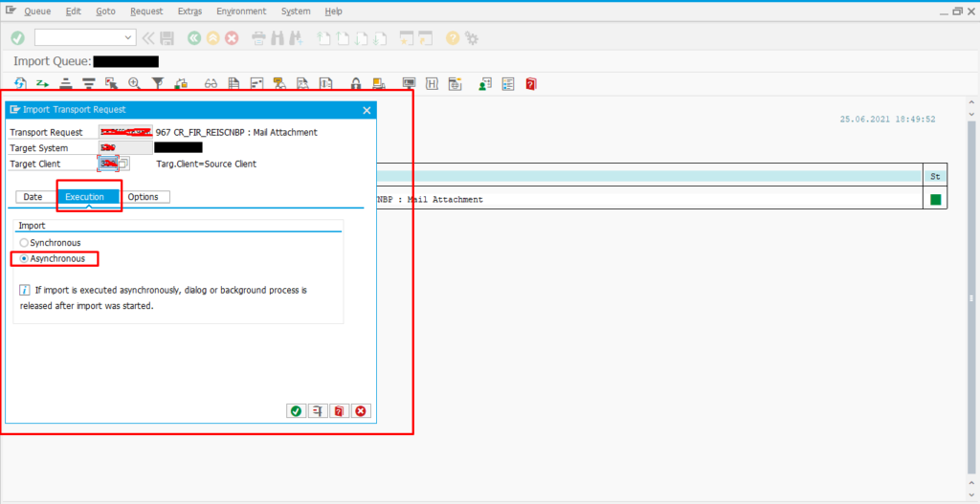Click the SAP menu icon at top-left
The height and width of the screenshot is (504, 980).
click(11, 11)
